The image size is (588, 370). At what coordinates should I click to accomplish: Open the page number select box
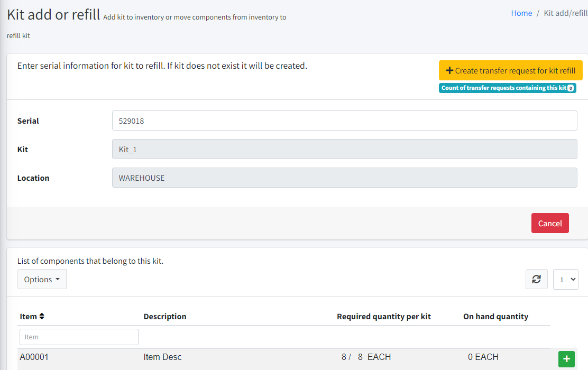point(565,279)
